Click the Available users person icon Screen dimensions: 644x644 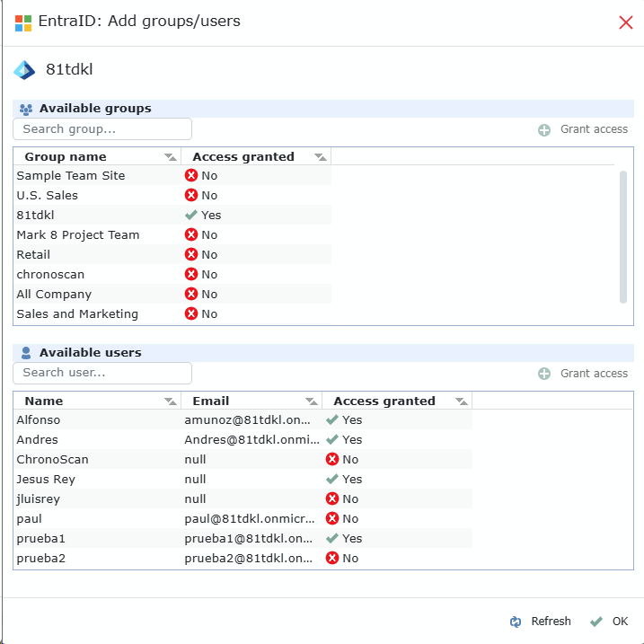(x=26, y=353)
